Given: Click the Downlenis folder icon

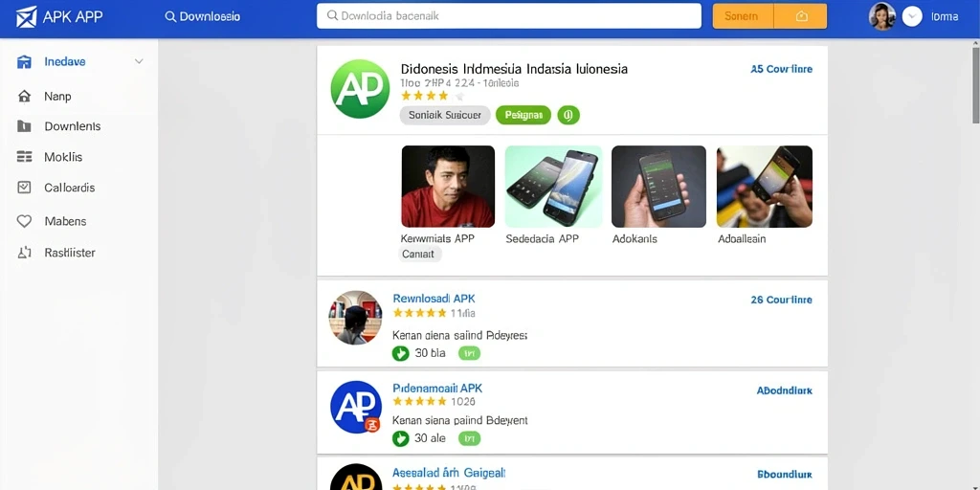Looking at the screenshot, I should pyautogui.click(x=24, y=126).
